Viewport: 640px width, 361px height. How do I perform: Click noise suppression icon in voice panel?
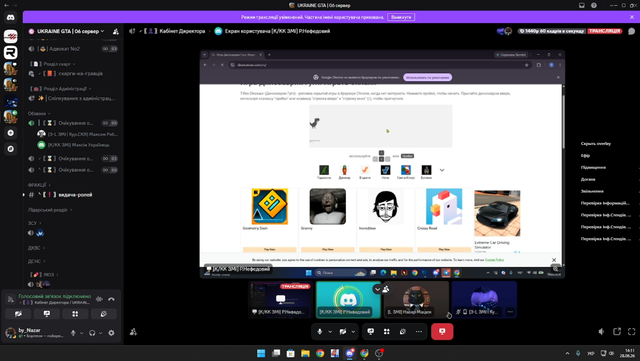tap(99, 299)
